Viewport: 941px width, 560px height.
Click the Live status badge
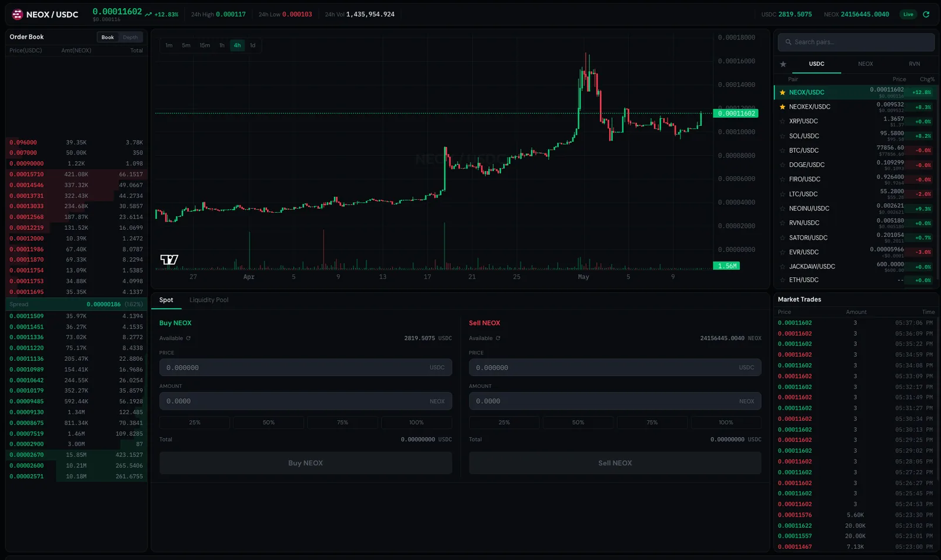tap(908, 15)
